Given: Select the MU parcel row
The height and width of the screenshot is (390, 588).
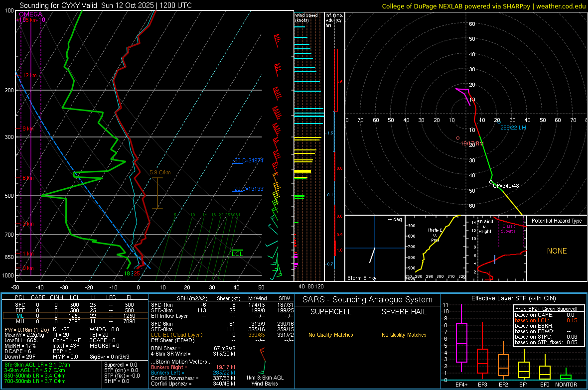Looking at the screenshot, I should 75,321.
